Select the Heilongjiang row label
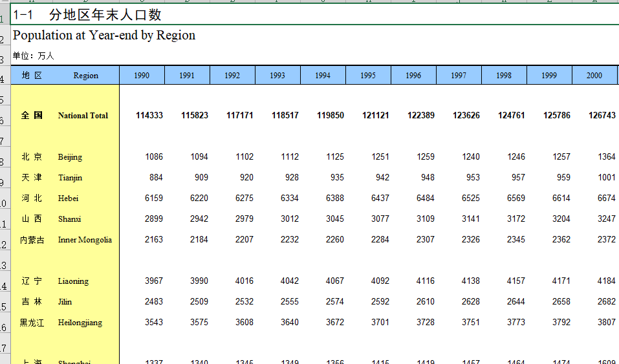This screenshot has width=619, height=364. click(80, 323)
